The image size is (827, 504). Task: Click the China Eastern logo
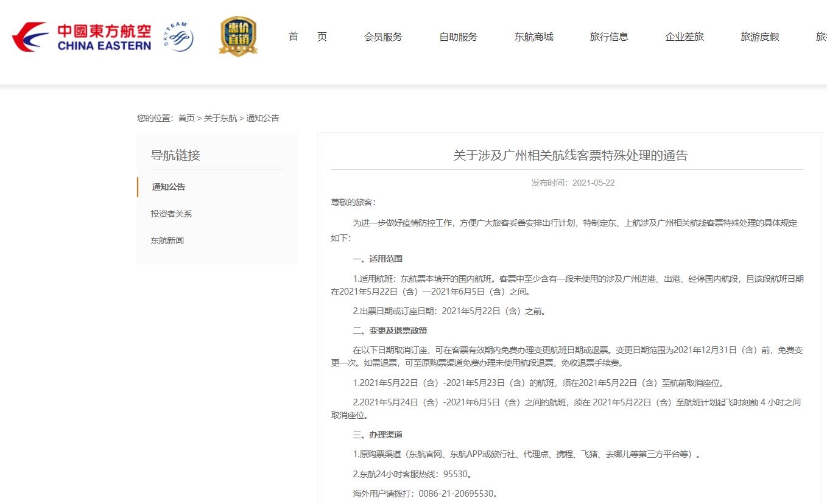point(82,37)
